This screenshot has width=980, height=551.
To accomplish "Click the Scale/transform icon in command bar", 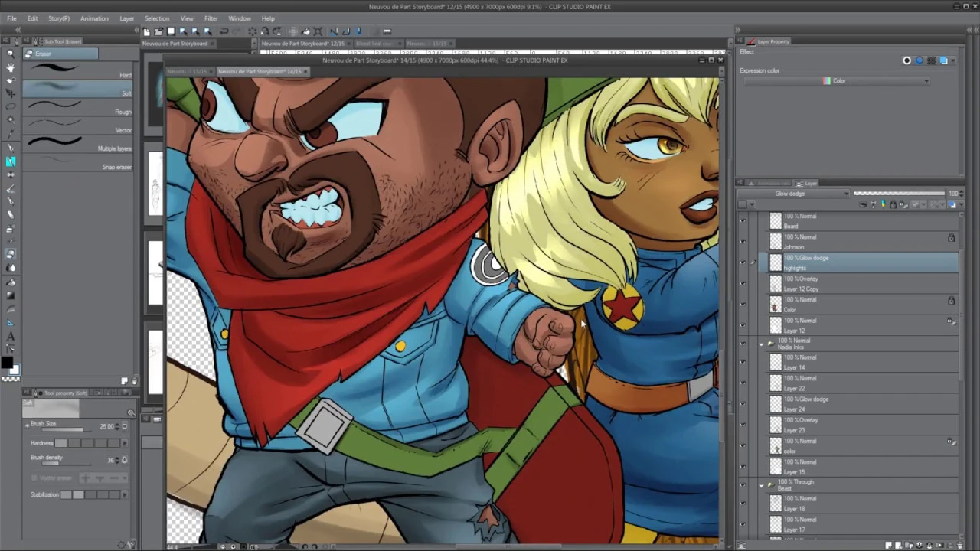I will tap(318, 31).
